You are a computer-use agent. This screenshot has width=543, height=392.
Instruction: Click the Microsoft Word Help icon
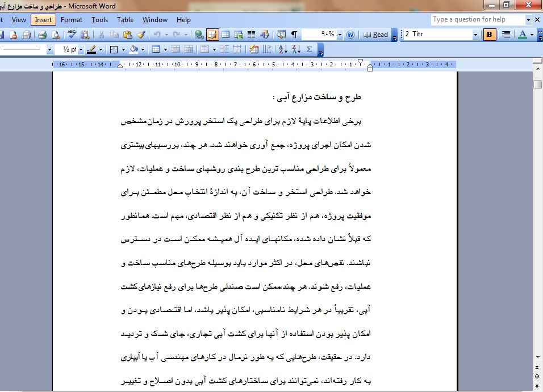[350, 35]
